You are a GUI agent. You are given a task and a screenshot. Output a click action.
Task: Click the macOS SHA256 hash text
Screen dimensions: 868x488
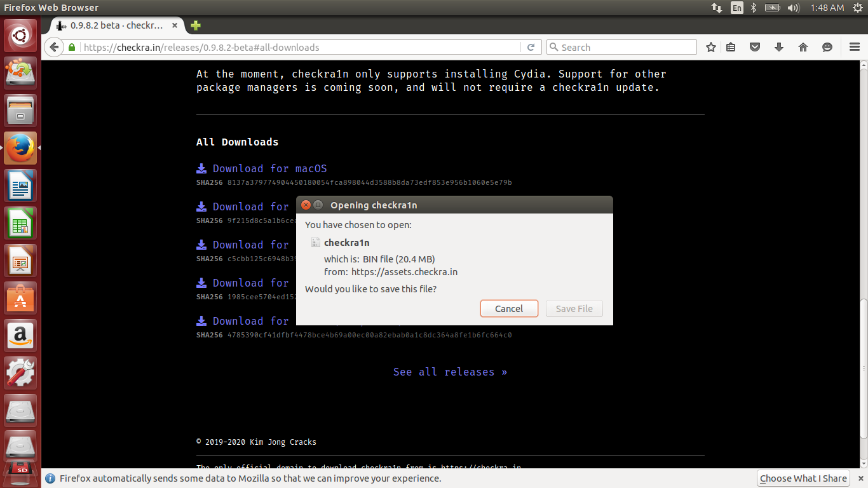(370, 183)
